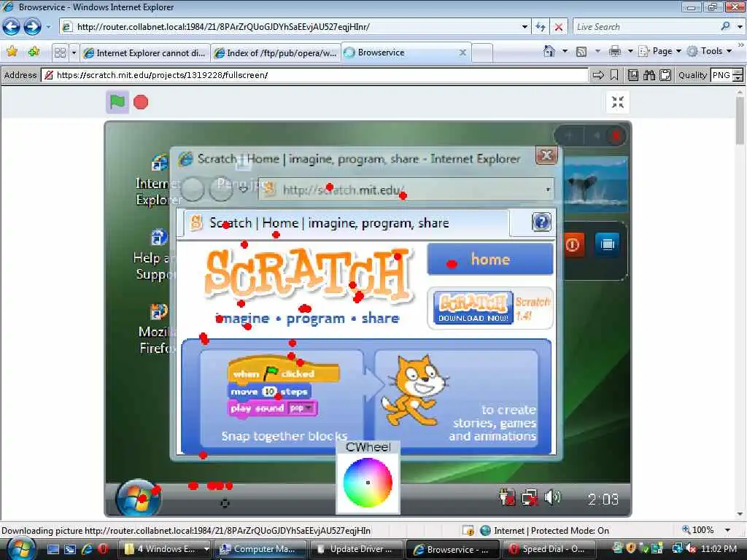Click the inner Scratch window close button
Screen dimensions: 747x560
(x=546, y=155)
